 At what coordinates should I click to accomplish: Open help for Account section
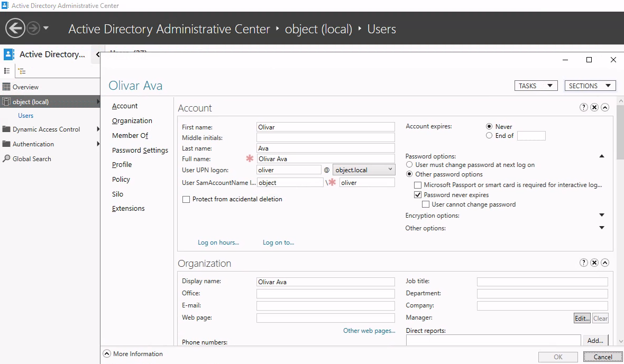pos(583,107)
